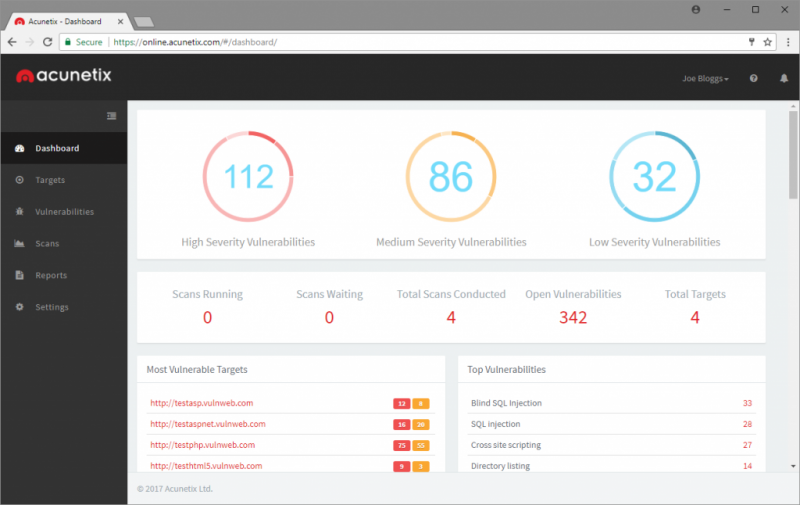Reload the page with refresh icon
This screenshot has width=800, height=505.
[x=47, y=42]
